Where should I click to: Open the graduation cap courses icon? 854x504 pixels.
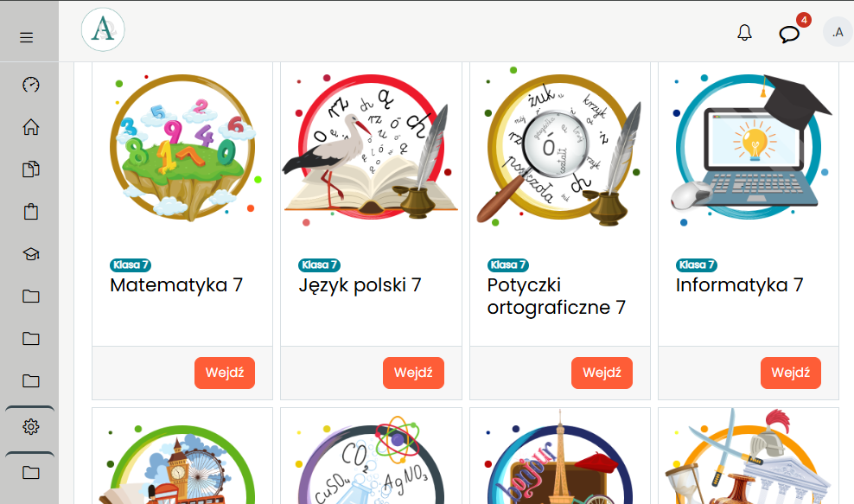[31, 254]
